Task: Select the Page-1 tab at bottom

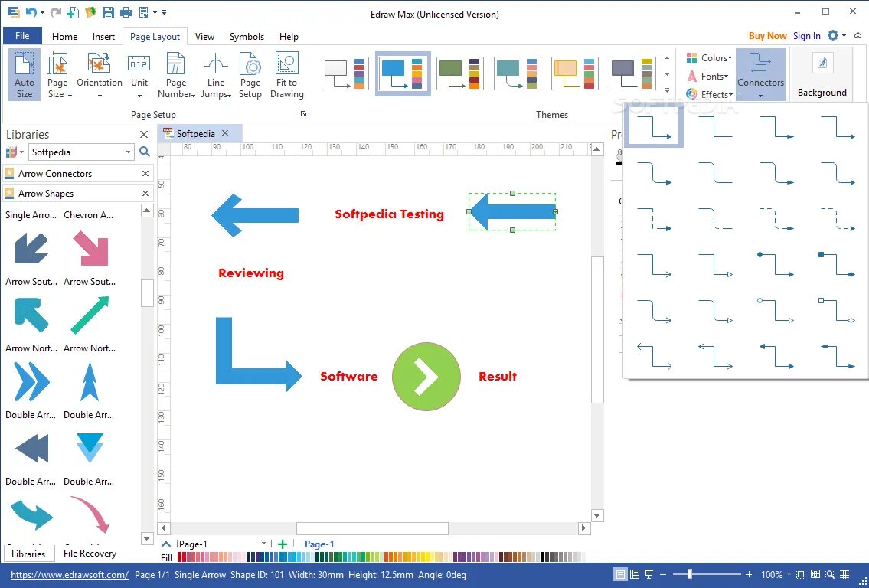Action: (x=319, y=544)
